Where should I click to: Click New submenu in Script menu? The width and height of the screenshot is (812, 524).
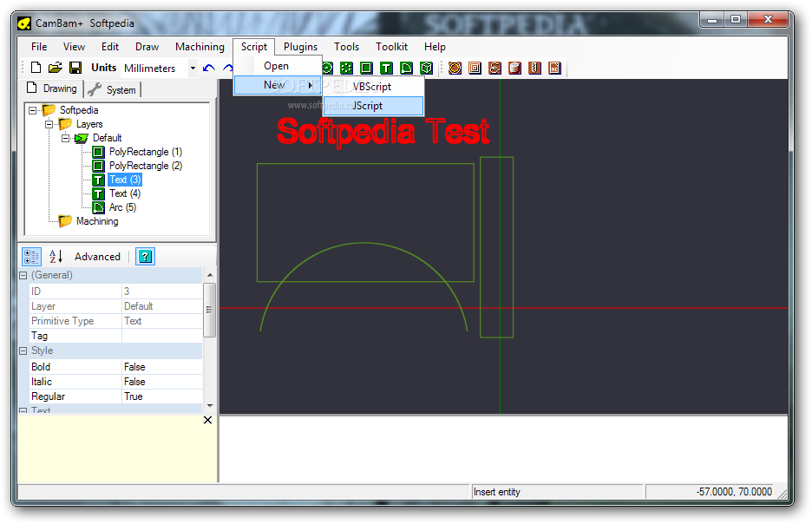coord(278,85)
